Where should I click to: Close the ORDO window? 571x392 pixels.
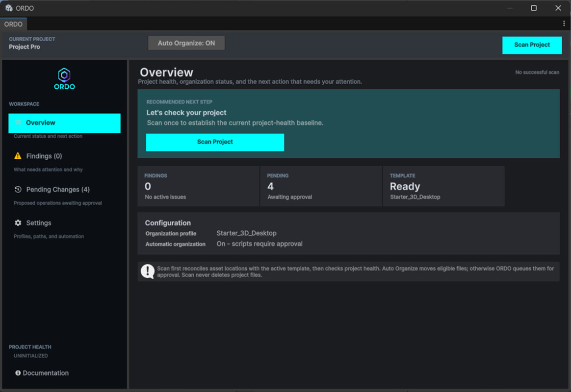tap(558, 8)
